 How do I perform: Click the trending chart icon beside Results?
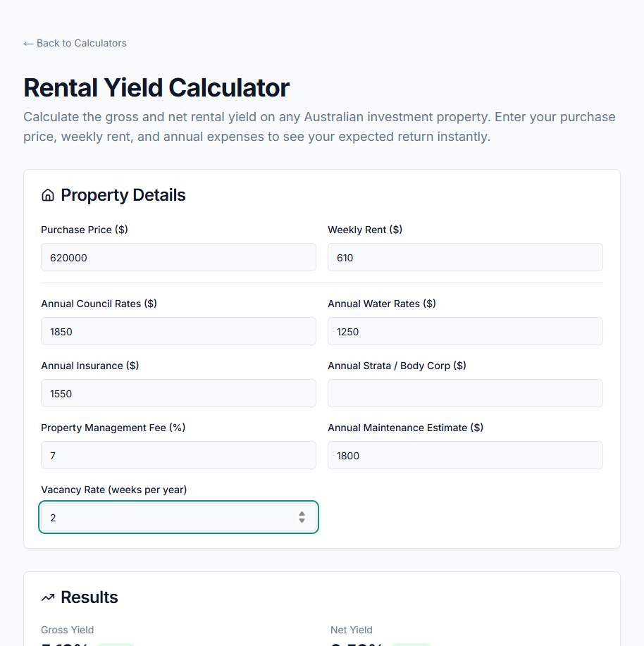click(47, 597)
